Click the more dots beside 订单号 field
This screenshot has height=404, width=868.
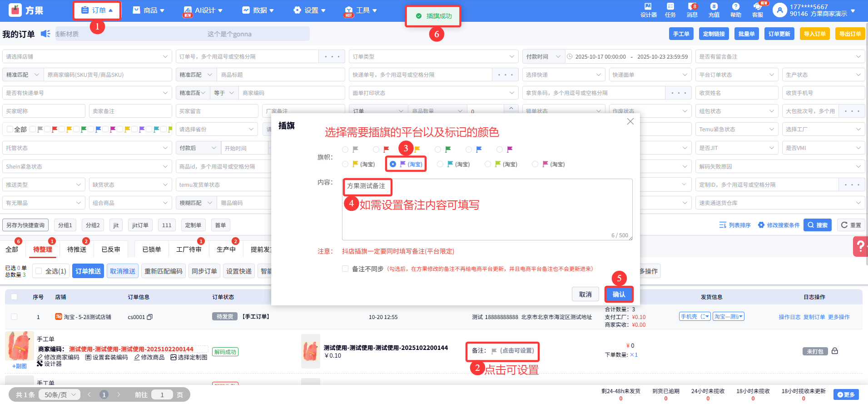(332, 56)
